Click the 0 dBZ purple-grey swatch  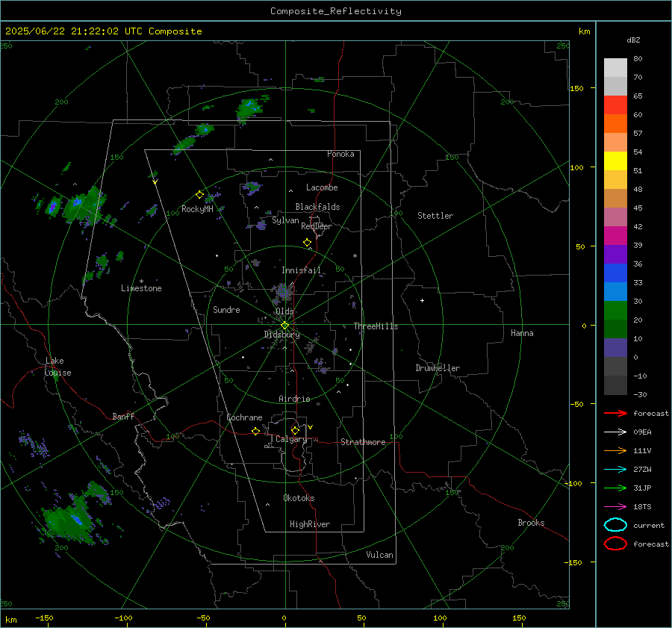pos(615,348)
